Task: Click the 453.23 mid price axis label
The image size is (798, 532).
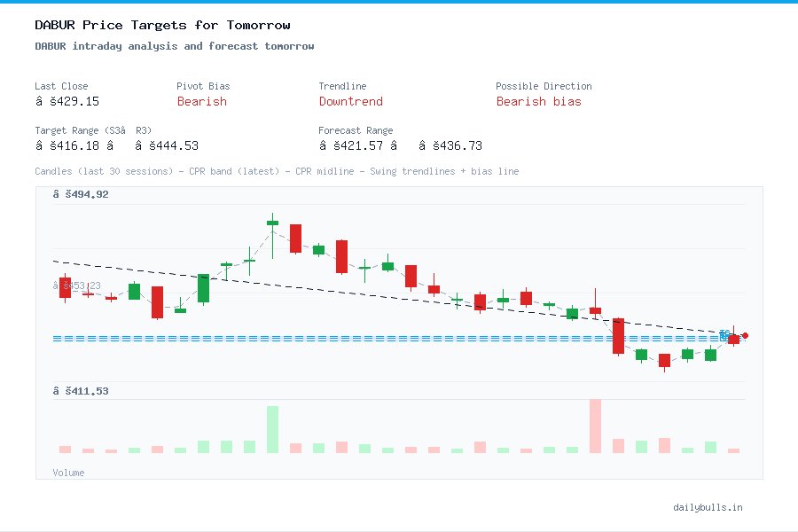Action: click(x=77, y=286)
